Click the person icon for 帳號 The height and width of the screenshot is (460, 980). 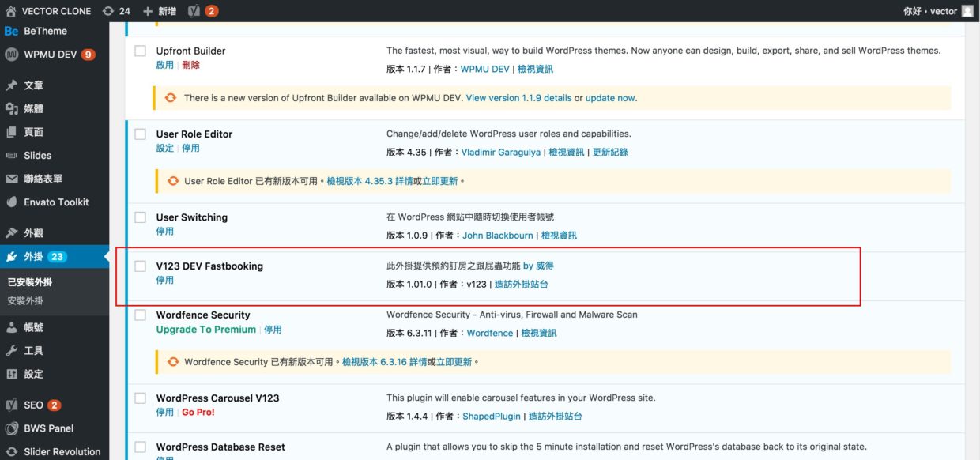point(11,327)
